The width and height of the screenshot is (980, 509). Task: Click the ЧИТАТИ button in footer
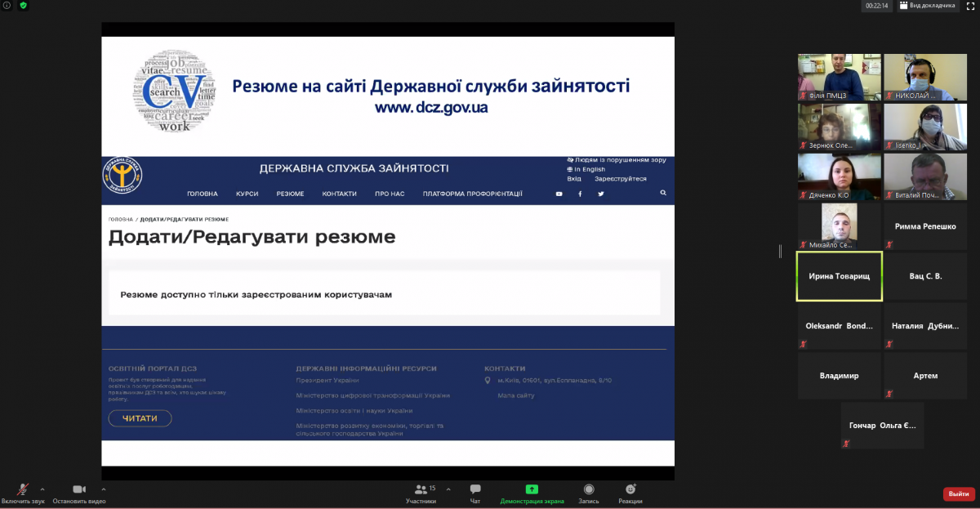tap(140, 418)
